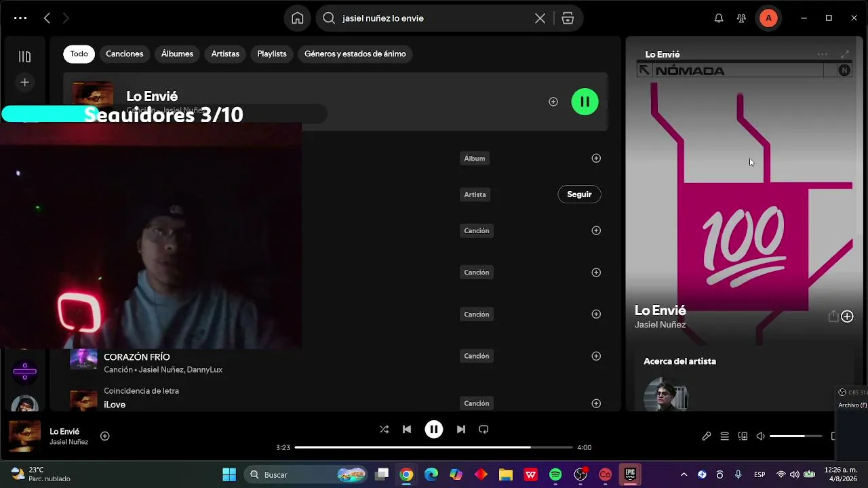Open Spotify from the taskbar
This screenshot has height=488, width=868.
(x=555, y=474)
